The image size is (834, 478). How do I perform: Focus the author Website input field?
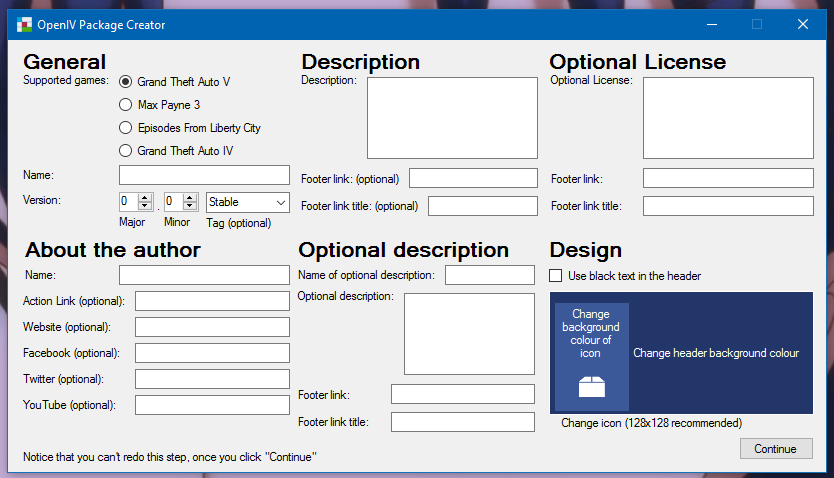[x=212, y=327]
